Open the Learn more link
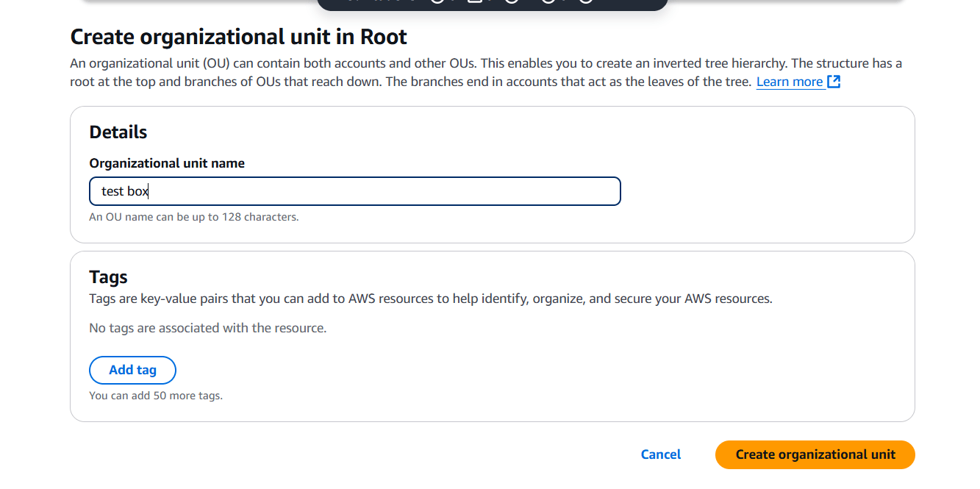This screenshot has width=980, height=489. 790,82
